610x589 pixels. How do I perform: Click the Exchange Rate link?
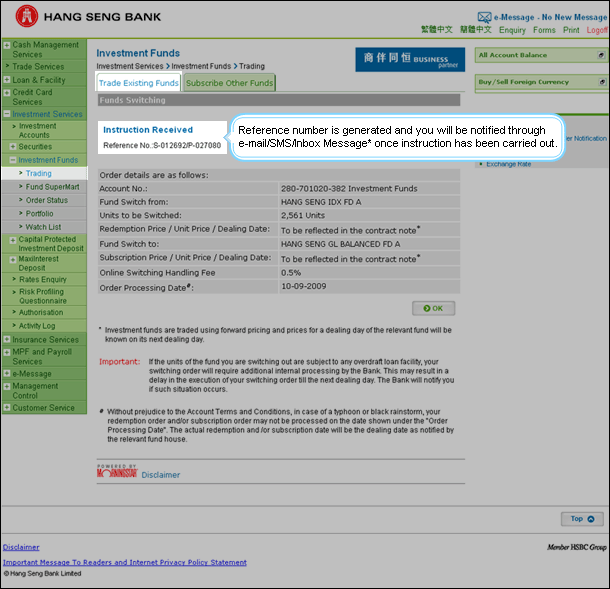pyautogui.click(x=508, y=164)
